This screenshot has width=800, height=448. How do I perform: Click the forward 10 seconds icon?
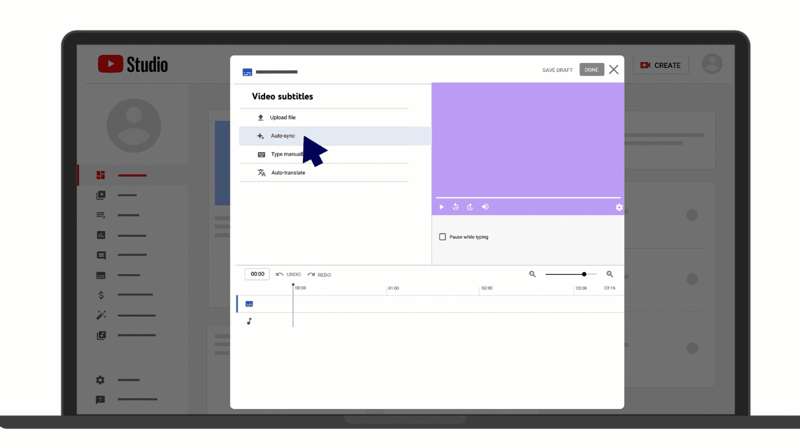point(470,207)
